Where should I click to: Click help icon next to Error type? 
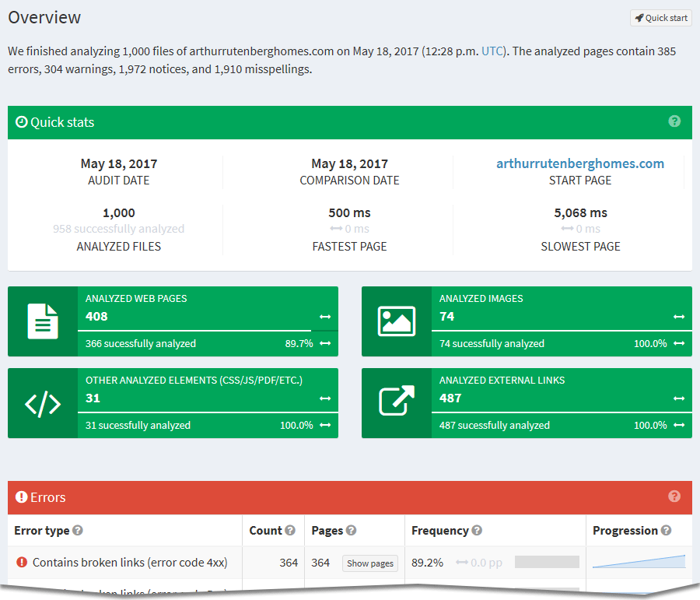click(78, 531)
